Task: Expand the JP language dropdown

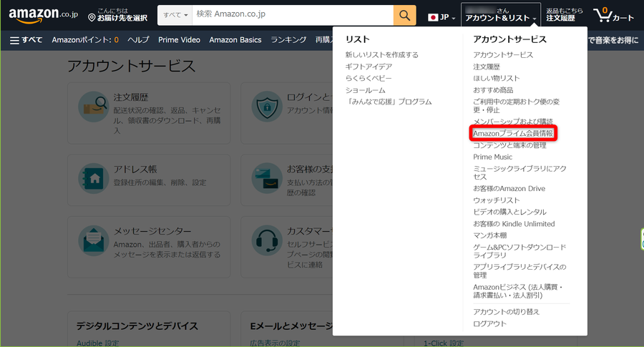Action: pyautogui.click(x=442, y=17)
